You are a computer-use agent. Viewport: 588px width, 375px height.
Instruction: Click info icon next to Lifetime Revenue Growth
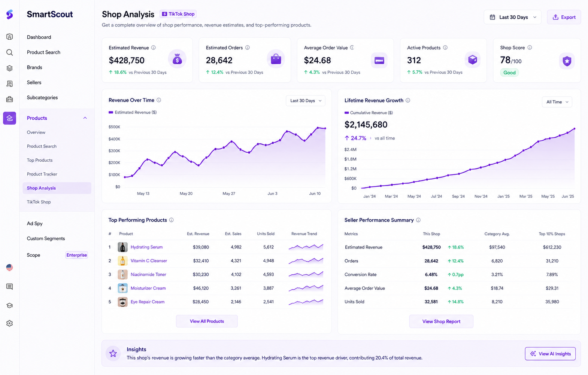[x=408, y=100]
